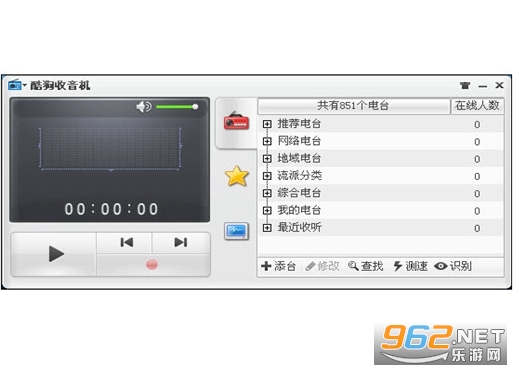This screenshot has height=371, width=513.
Task: Select the 我的电台 row label
Action: (299, 210)
